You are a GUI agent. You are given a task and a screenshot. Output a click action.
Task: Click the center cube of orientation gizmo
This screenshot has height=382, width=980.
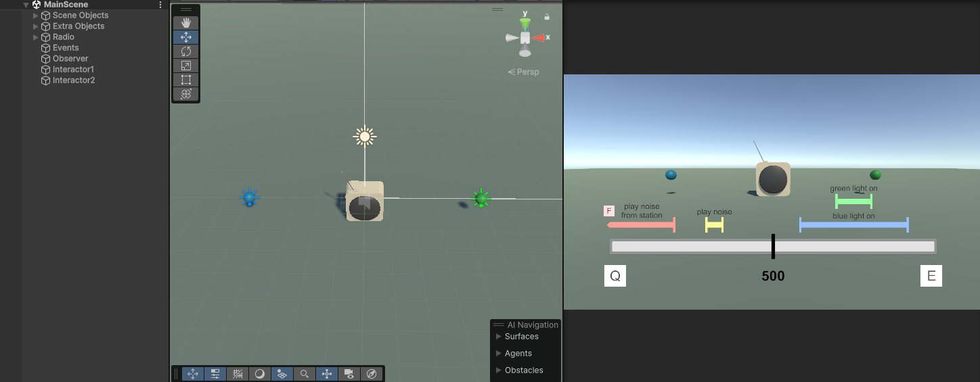[x=525, y=38]
